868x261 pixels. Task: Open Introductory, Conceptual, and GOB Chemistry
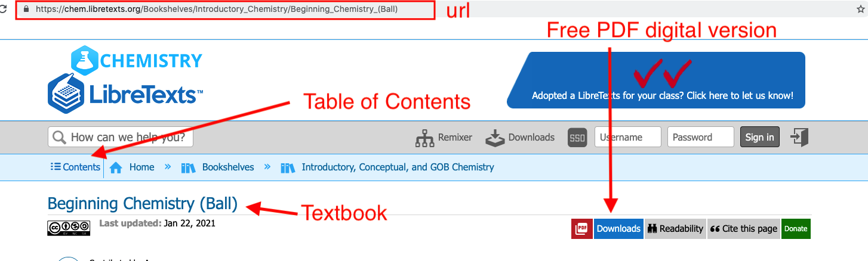[387, 167]
